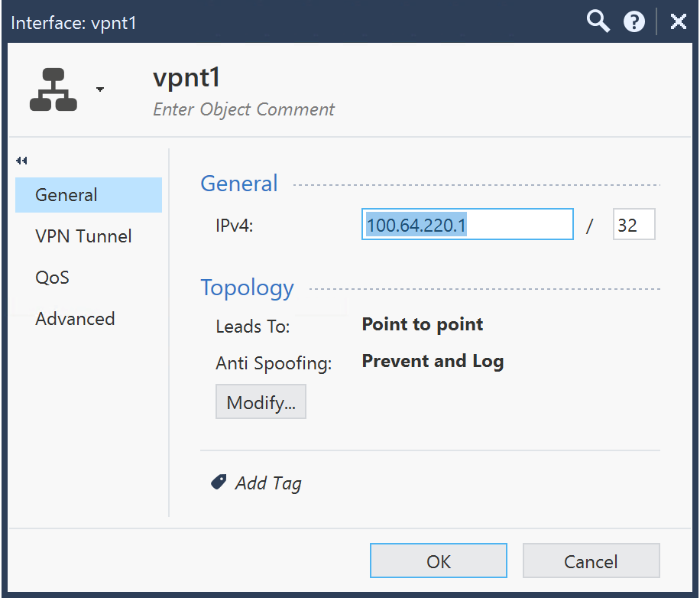The image size is (700, 598).
Task: Switch to the QoS section
Action: click(52, 278)
